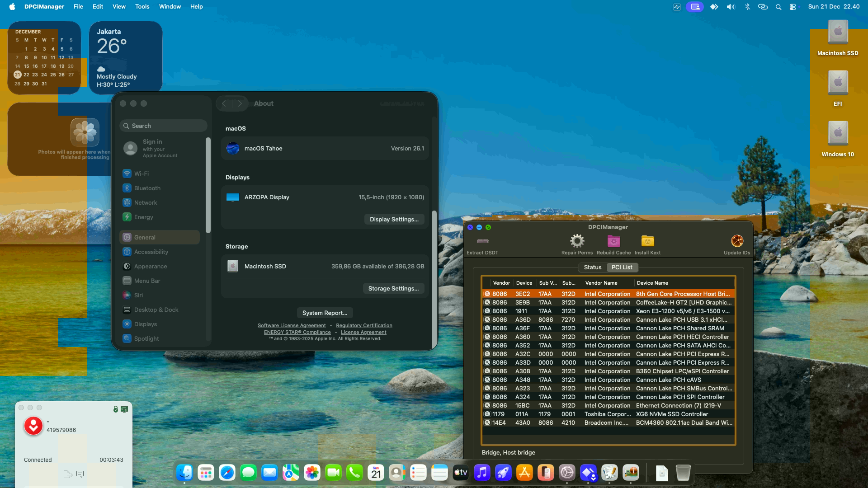This screenshot has width=868, height=488.
Task: Select the BCM4360 802.11ac Dual Band row
Action: [609, 422]
